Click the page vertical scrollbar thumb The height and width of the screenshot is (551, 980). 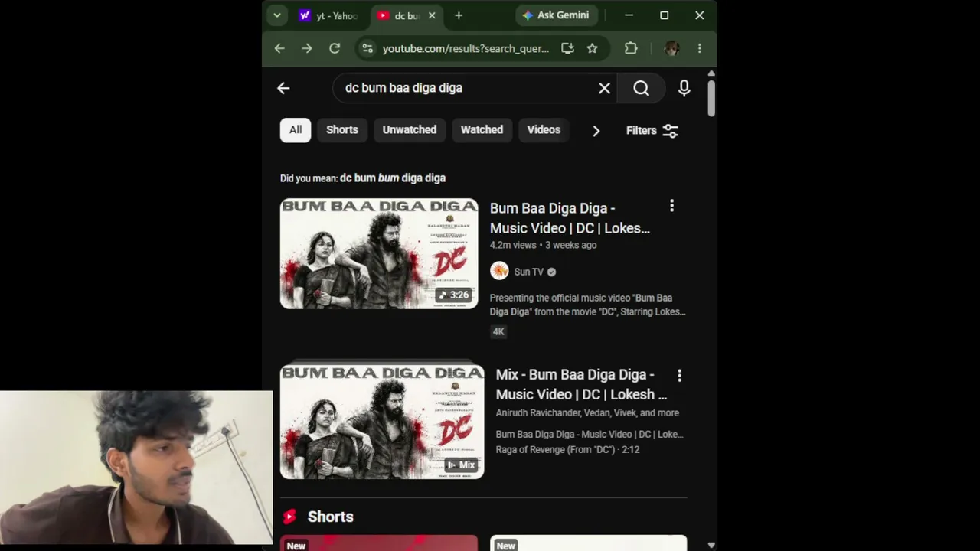click(x=711, y=97)
